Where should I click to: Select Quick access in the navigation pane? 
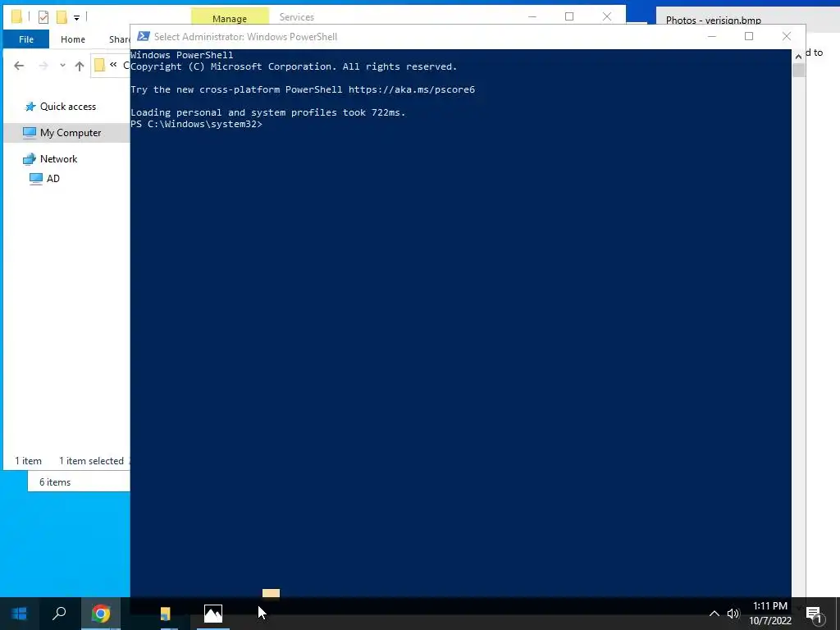click(68, 107)
